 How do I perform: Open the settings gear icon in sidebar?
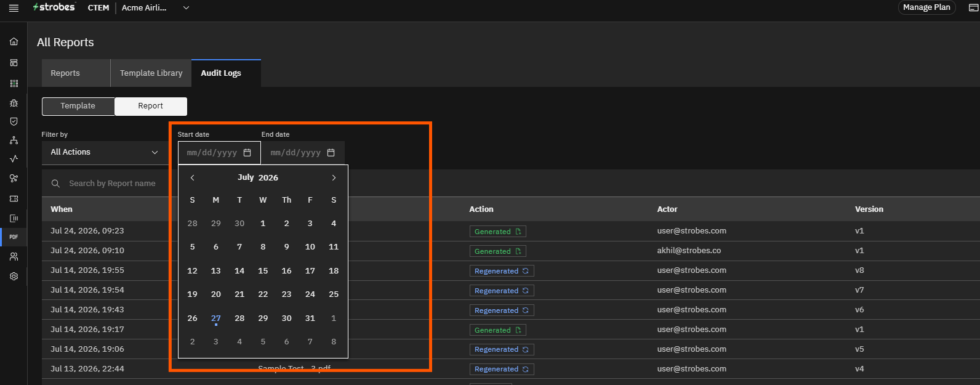tap(14, 277)
